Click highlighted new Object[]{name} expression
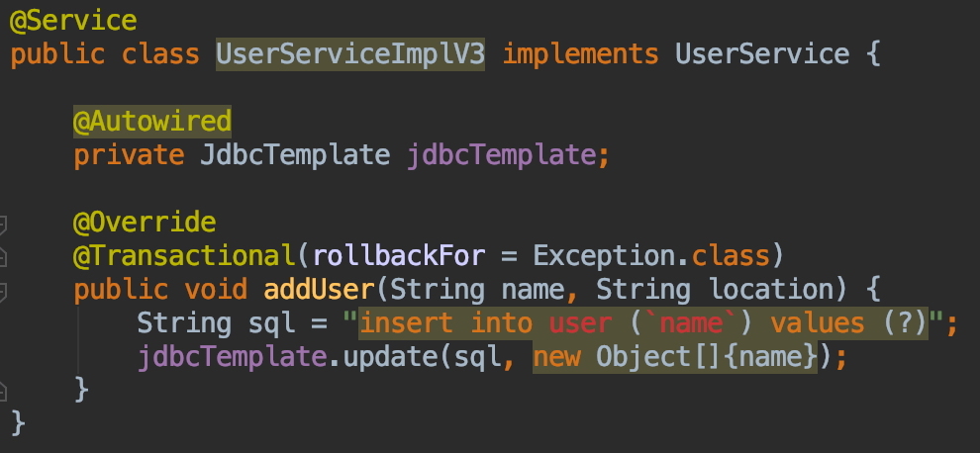Screen dimensions: 980x453 (675, 357)
